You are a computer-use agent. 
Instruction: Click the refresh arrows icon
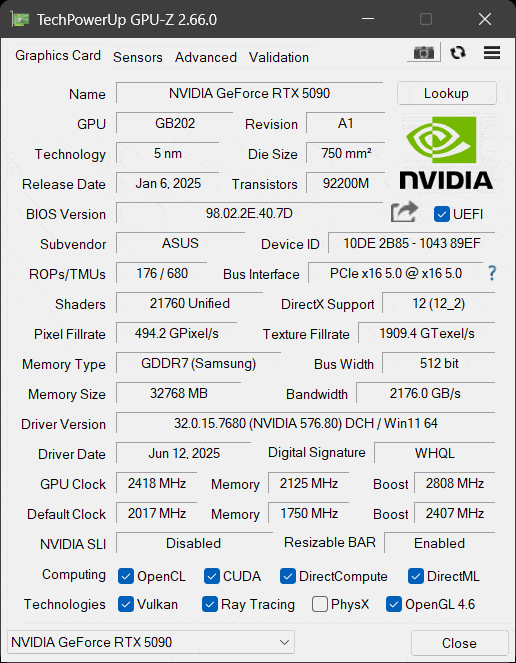point(458,53)
